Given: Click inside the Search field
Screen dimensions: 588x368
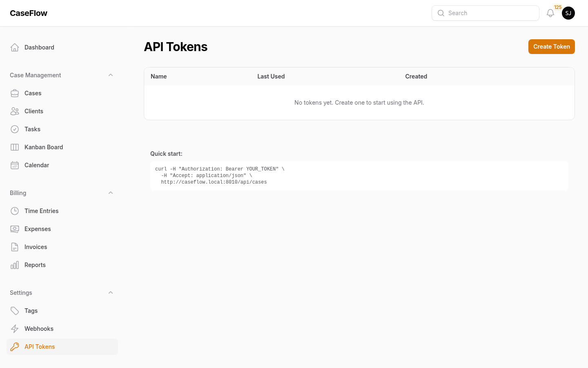Looking at the screenshot, I should pyautogui.click(x=486, y=13).
